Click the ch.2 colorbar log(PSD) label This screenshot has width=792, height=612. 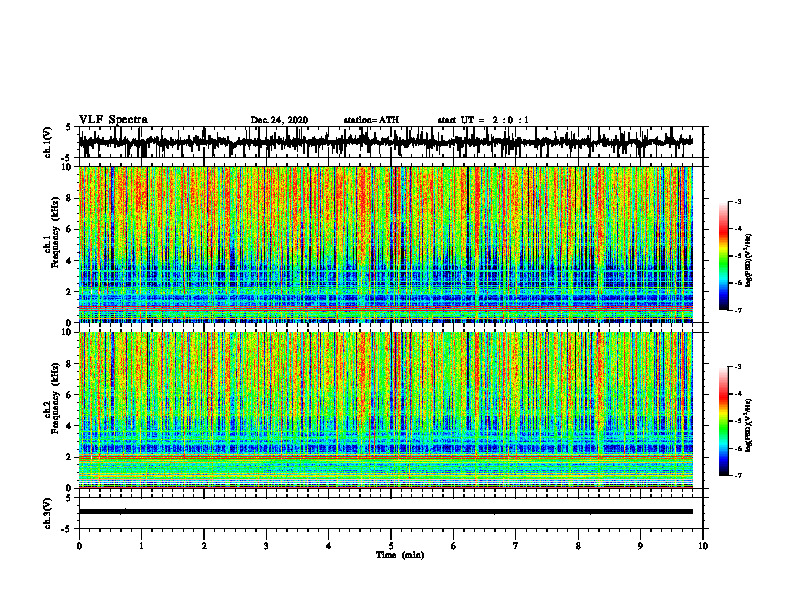749,425
